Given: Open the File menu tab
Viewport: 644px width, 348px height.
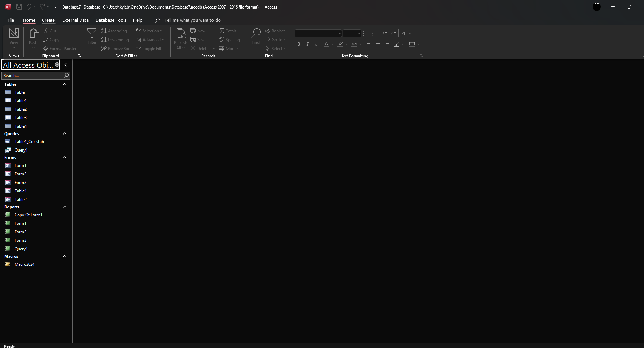Looking at the screenshot, I should (11, 20).
